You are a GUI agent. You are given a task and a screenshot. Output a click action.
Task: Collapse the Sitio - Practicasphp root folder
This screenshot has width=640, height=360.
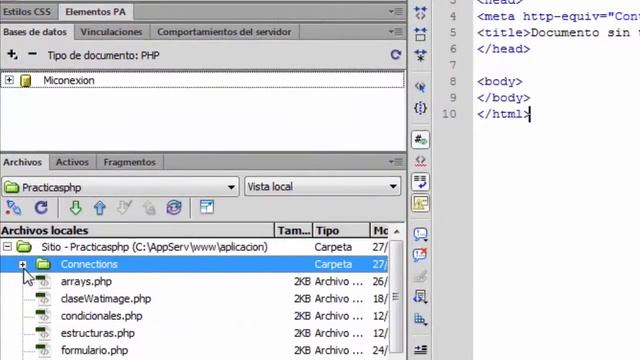(x=7, y=247)
